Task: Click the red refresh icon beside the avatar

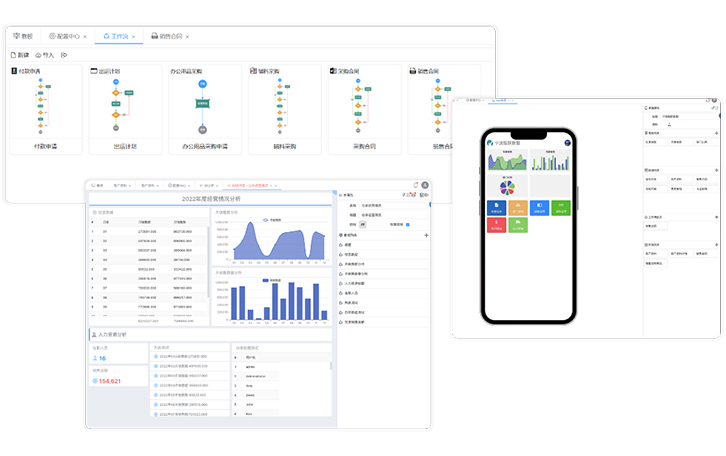Action: pos(415,185)
